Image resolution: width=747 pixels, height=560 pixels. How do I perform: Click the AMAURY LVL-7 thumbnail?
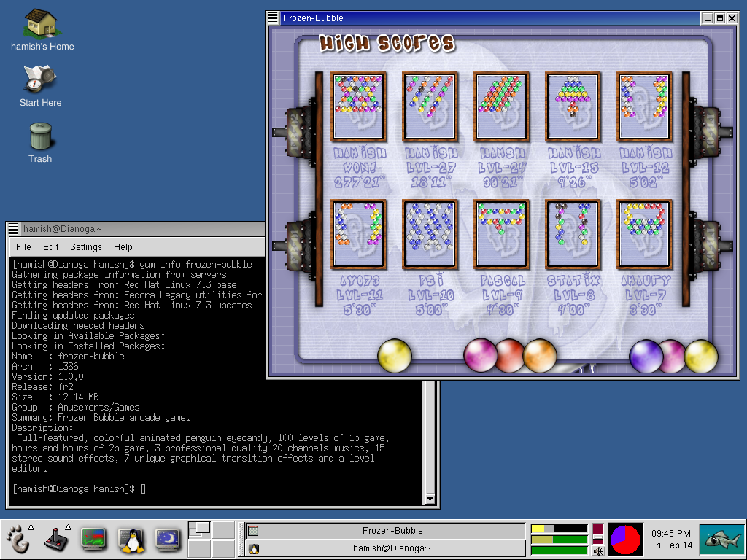pyautogui.click(x=645, y=234)
